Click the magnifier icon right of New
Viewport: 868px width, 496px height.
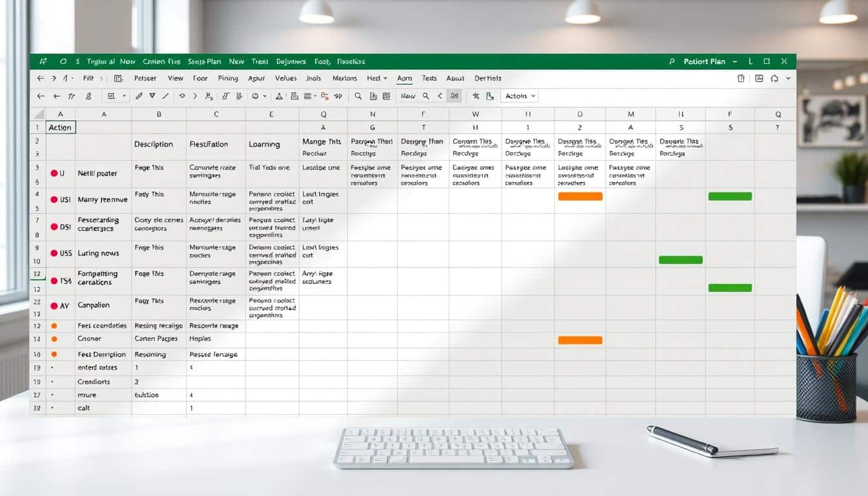coord(426,96)
